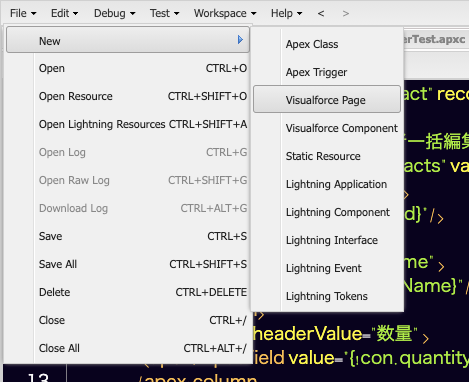Create a new Lightning Application

327,184
